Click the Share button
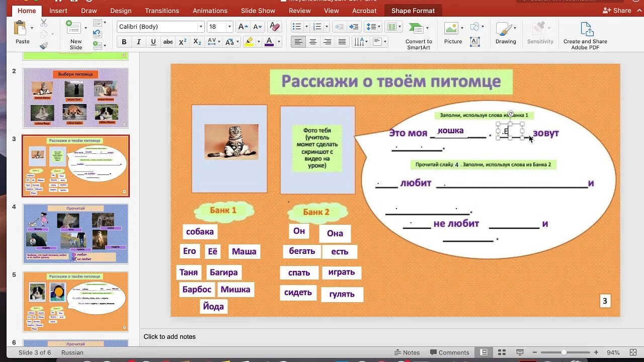The height and width of the screenshot is (362, 644). click(617, 11)
